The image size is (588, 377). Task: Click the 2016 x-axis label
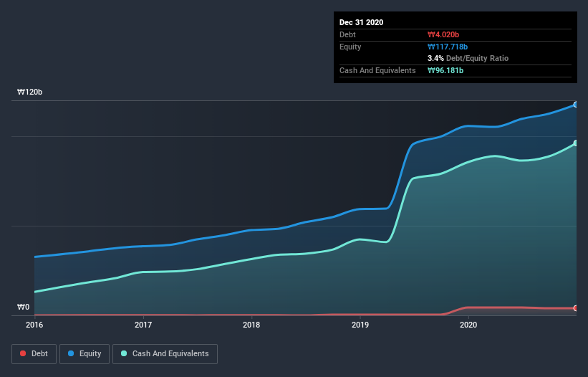[34, 325]
